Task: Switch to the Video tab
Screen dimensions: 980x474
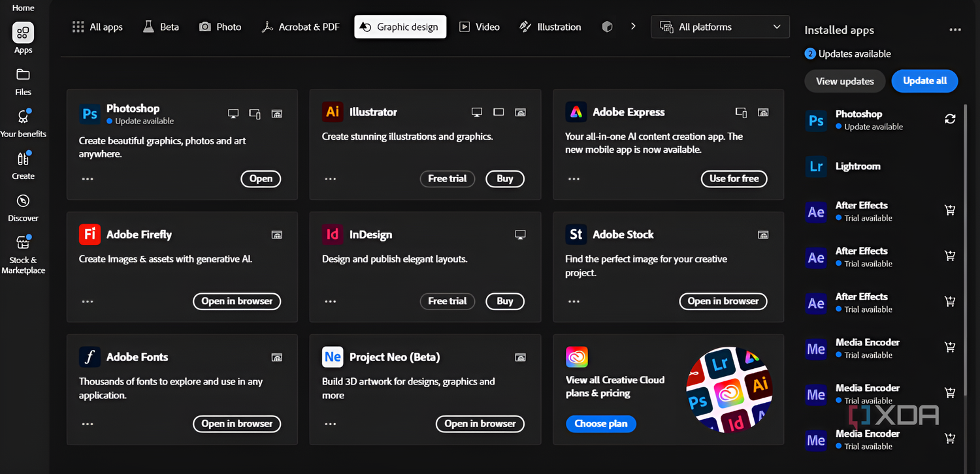Action: click(480, 27)
